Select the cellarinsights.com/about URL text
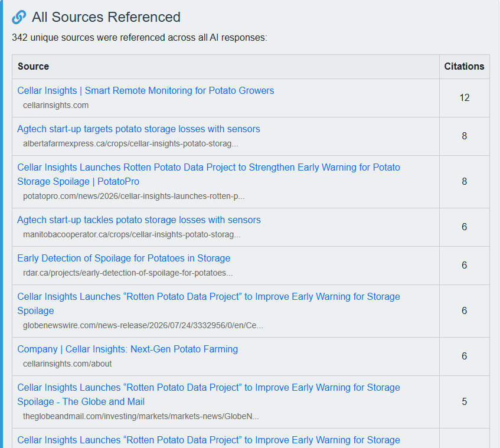The image size is (500, 448). [x=67, y=364]
